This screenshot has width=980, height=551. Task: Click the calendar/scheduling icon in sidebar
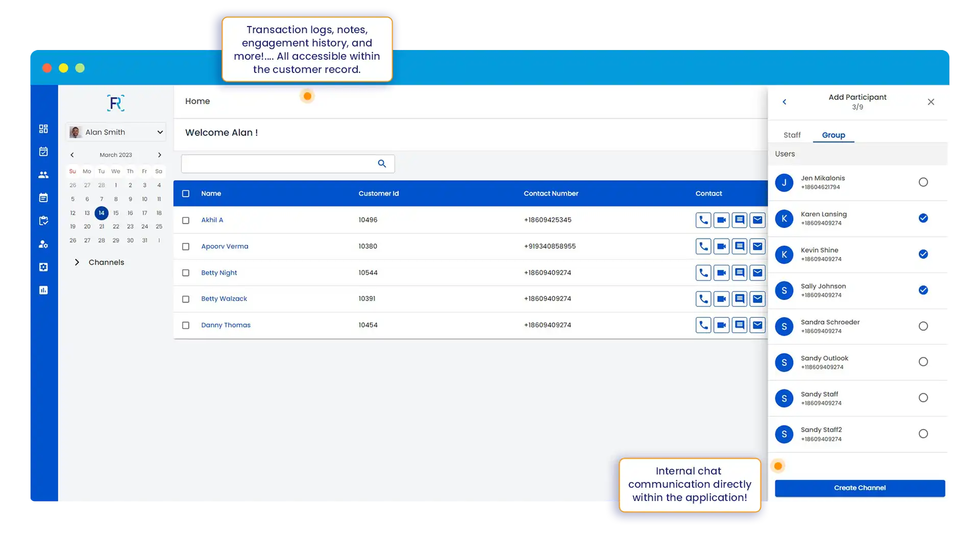pyautogui.click(x=43, y=152)
